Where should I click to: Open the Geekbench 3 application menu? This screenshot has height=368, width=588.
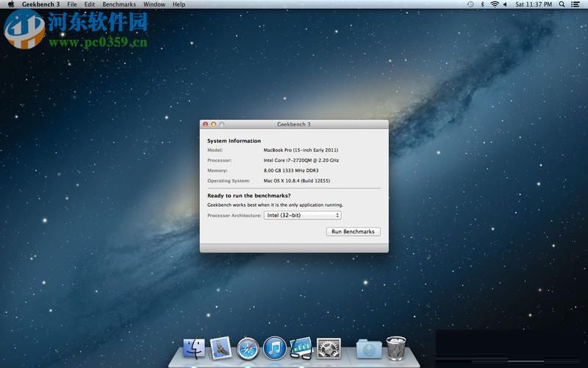pos(40,4)
